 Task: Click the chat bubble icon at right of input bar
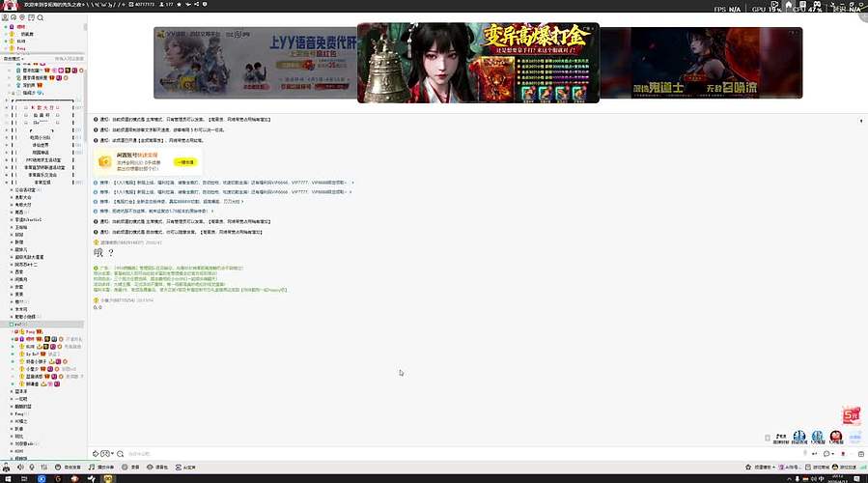click(x=826, y=454)
